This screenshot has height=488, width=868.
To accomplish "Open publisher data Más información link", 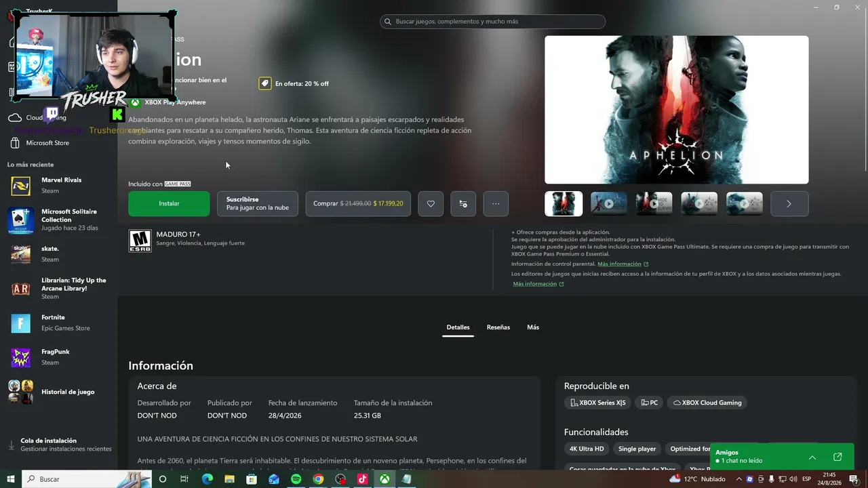I will click(x=538, y=284).
